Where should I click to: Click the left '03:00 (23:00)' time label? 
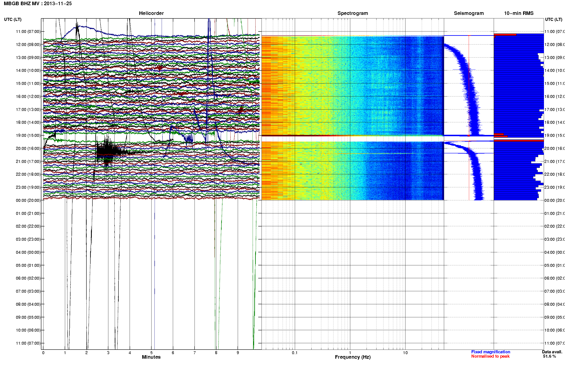coord(28,239)
